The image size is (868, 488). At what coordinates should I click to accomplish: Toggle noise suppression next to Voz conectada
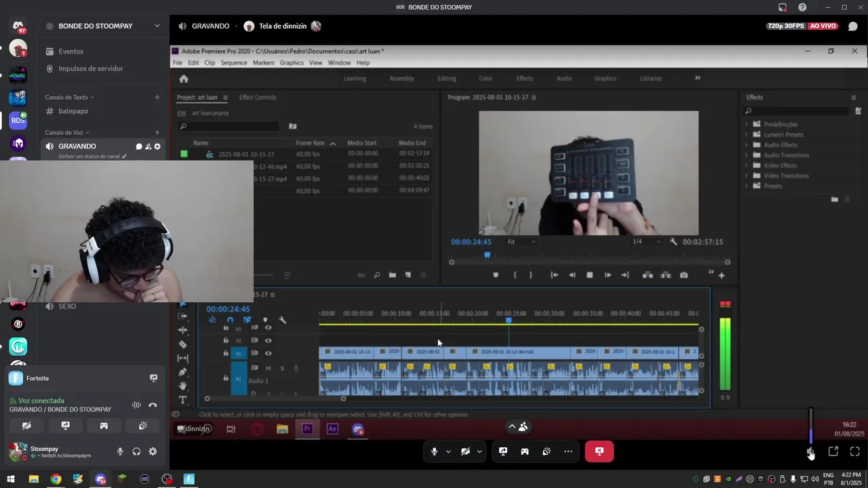tap(136, 405)
